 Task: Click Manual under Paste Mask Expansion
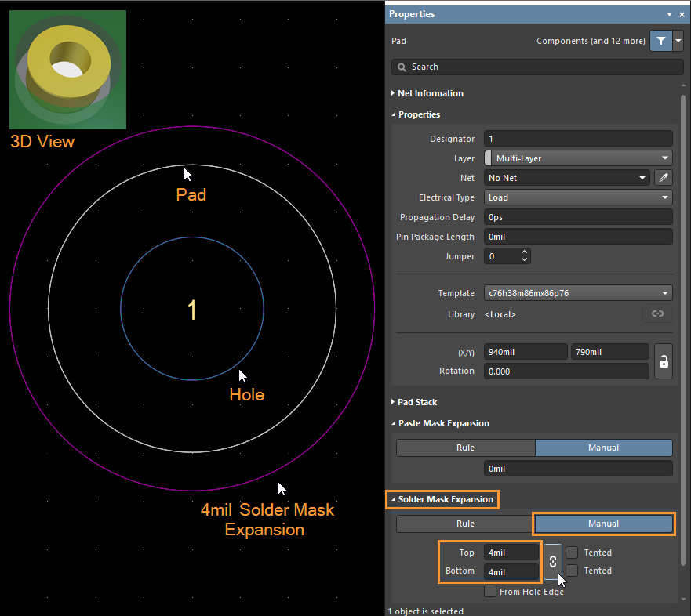pos(603,448)
